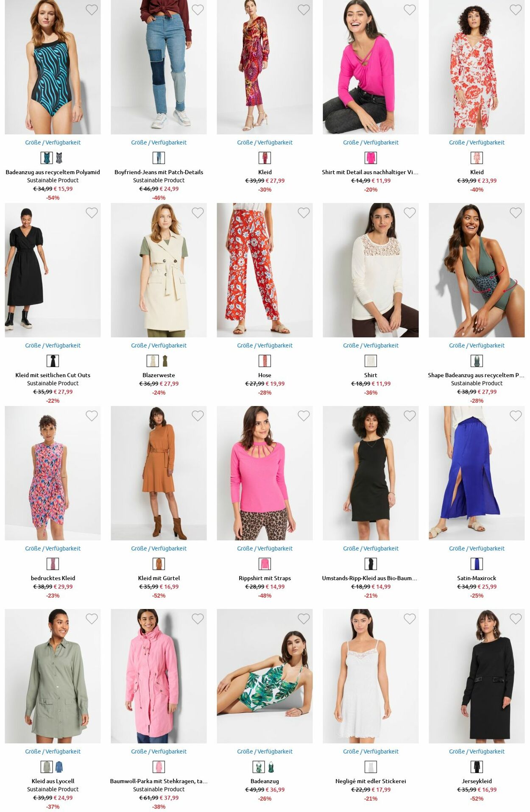Toggle wishlist heart on Kleid mit Gürtel
Image resolution: width=530 pixels, height=812 pixels.
[x=198, y=416]
